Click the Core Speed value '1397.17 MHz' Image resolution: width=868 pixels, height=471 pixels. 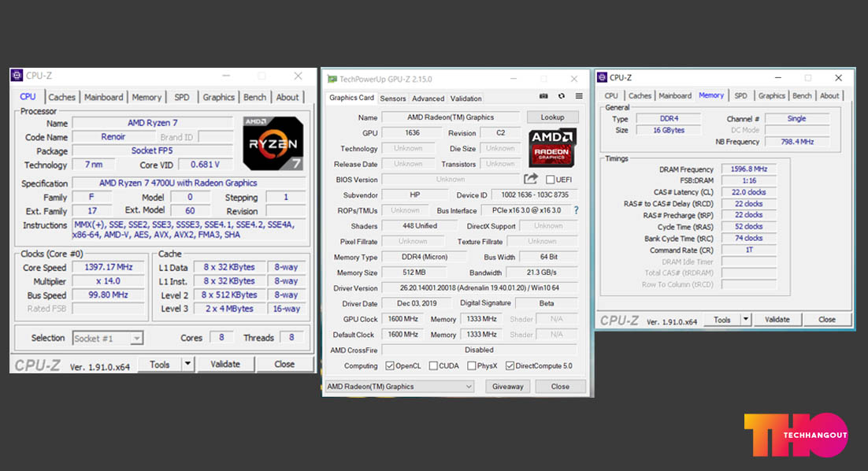(109, 267)
